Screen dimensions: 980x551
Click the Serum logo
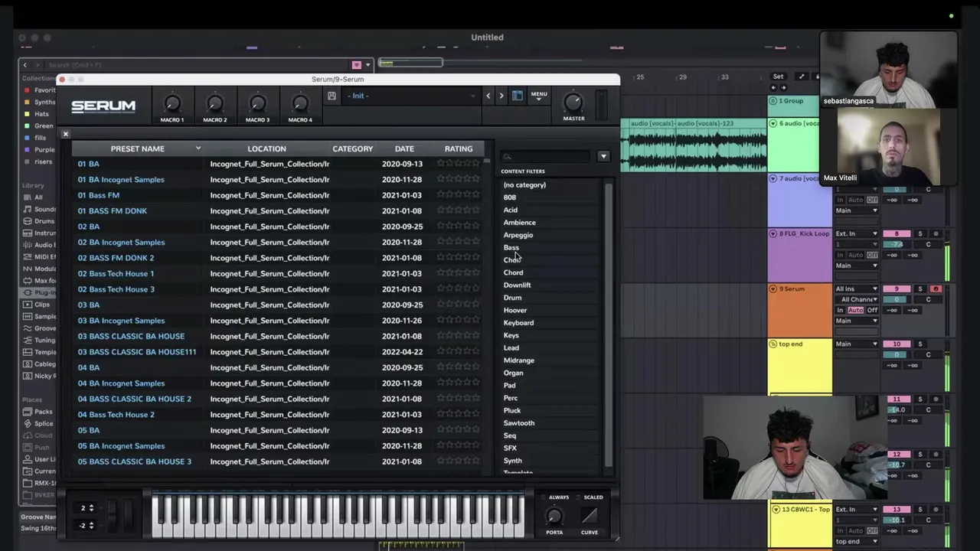click(103, 106)
